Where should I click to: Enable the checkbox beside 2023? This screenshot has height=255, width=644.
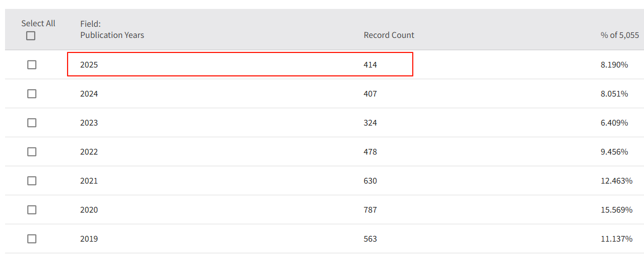click(32, 123)
